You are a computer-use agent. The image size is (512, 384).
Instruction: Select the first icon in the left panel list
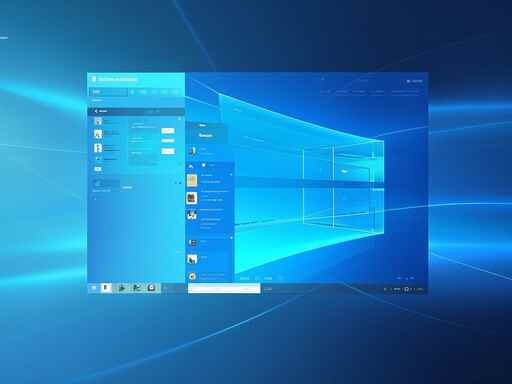click(98, 121)
